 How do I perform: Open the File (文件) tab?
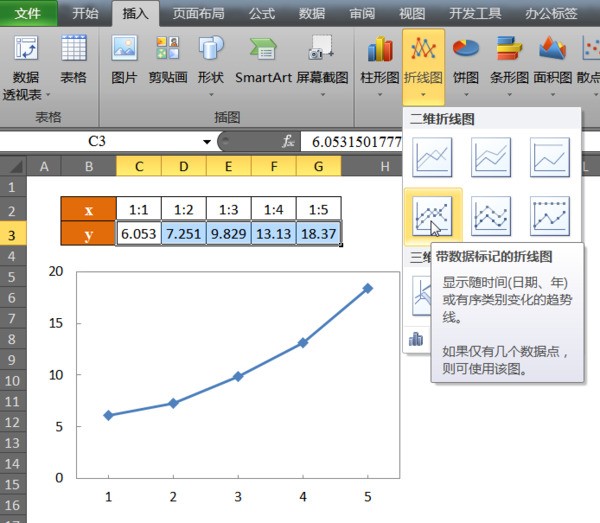pos(28,13)
